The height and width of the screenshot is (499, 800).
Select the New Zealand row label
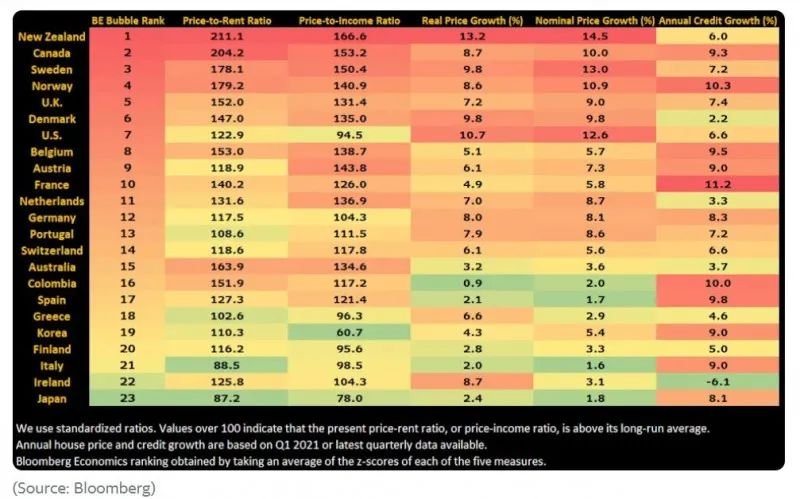[52, 37]
